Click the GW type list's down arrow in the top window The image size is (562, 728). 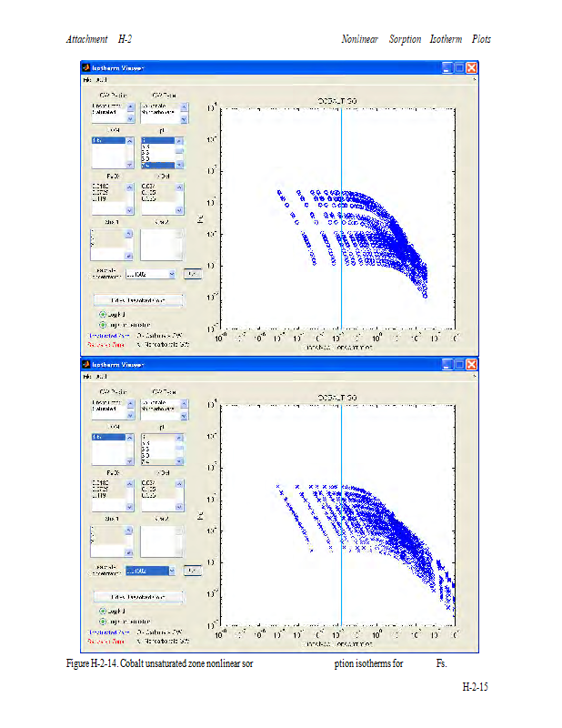coord(183,119)
